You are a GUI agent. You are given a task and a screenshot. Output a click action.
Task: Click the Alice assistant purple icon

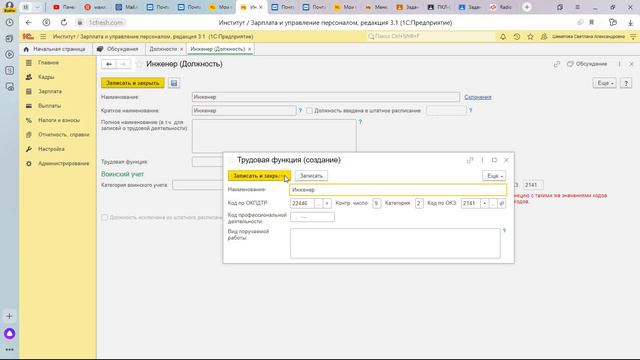click(9, 334)
